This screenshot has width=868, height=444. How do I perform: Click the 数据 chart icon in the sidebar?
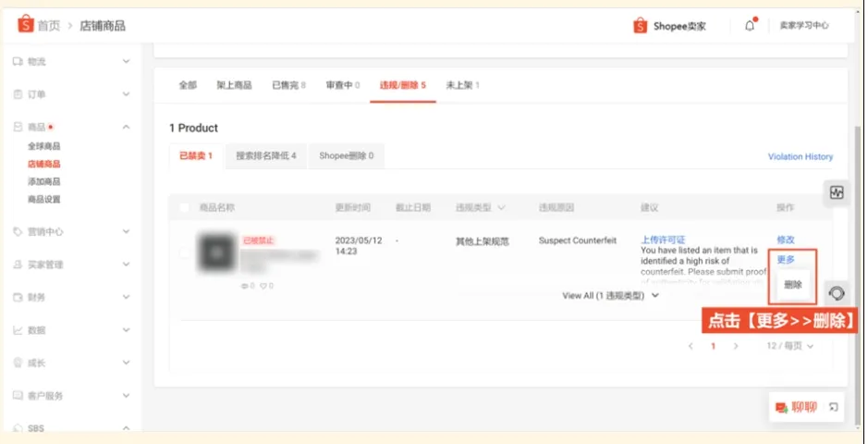tap(18, 330)
